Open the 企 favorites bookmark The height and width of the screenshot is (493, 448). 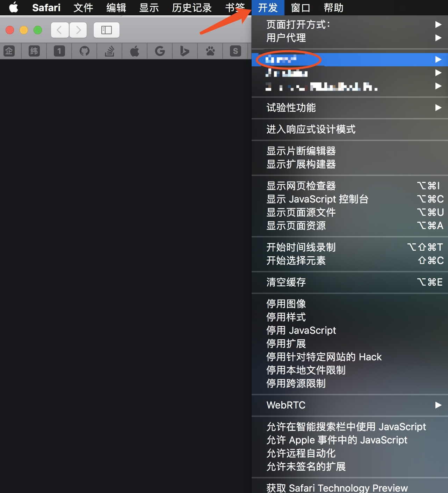point(9,51)
